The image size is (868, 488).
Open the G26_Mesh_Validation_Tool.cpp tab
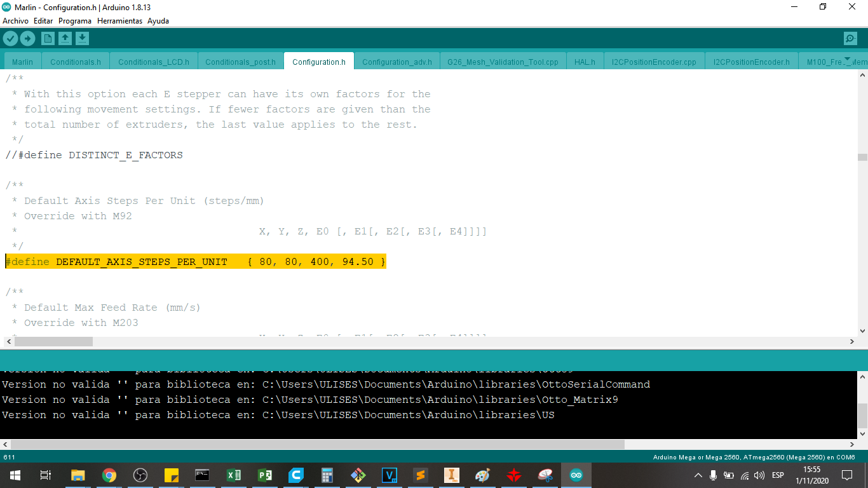point(503,62)
